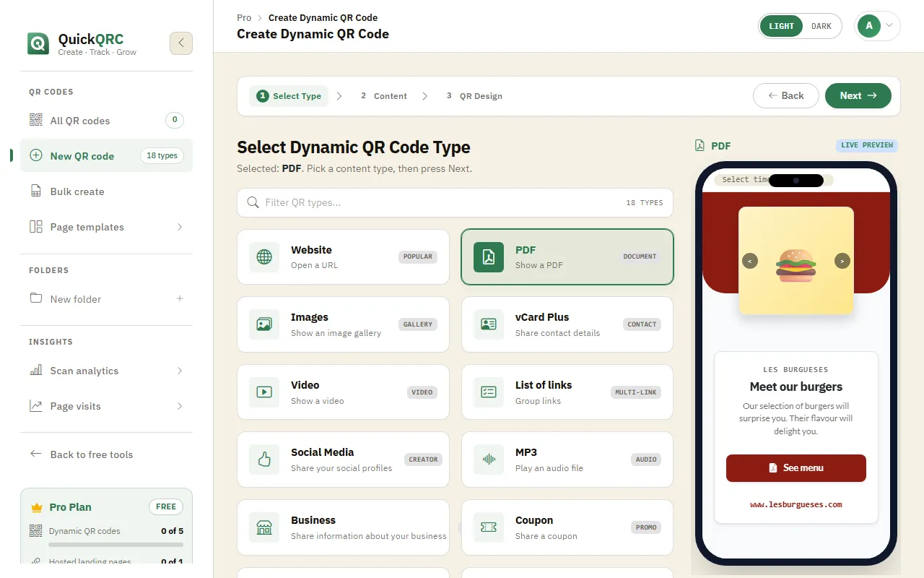Expand the Scan analytics section
This screenshot has height=578, width=924.
click(x=180, y=371)
